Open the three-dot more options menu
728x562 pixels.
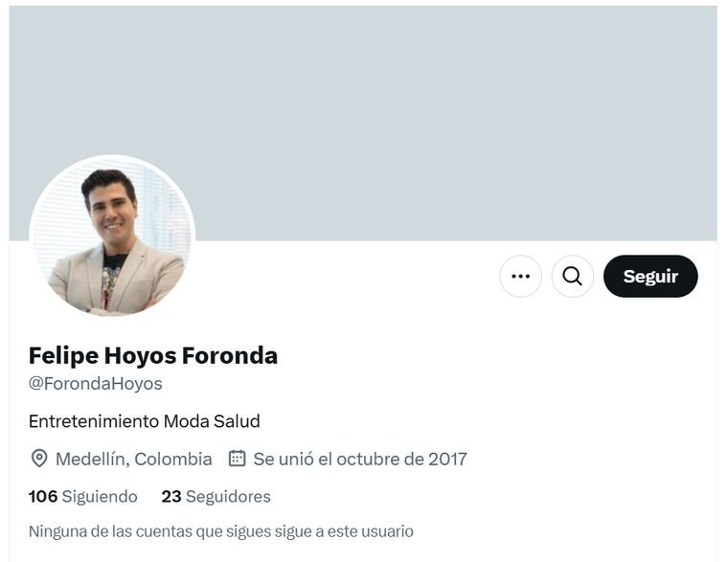(x=520, y=277)
